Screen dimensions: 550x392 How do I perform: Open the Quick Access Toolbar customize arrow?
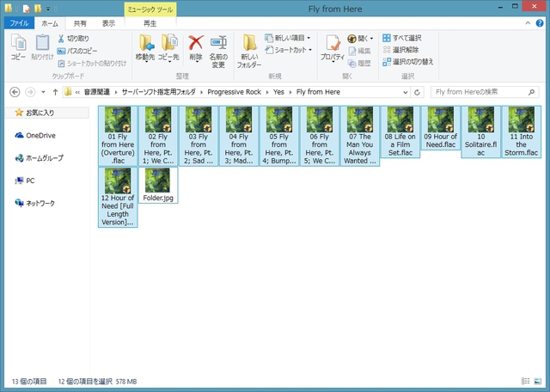click(48, 9)
